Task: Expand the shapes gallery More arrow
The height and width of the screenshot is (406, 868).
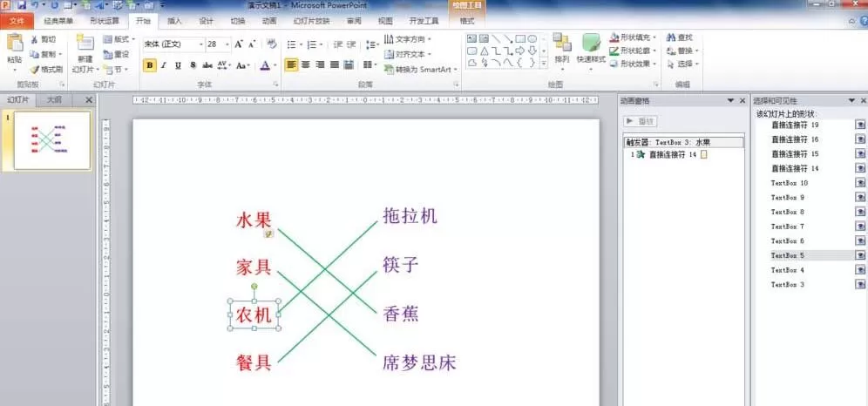Action: (x=544, y=64)
